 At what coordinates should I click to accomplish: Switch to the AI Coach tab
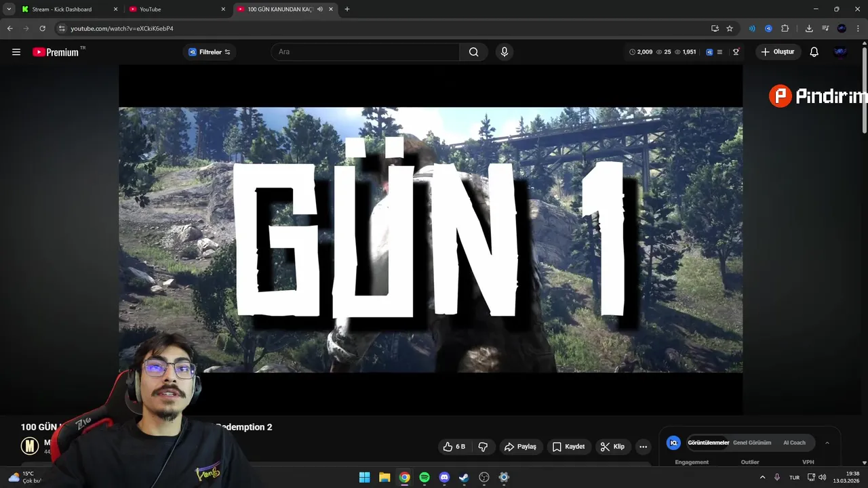click(x=794, y=443)
